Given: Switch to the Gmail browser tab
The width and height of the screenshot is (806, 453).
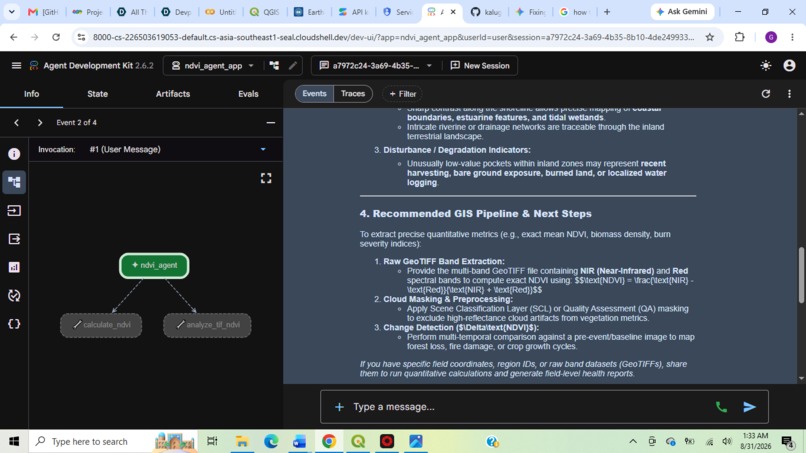Looking at the screenshot, I should click(43, 11).
